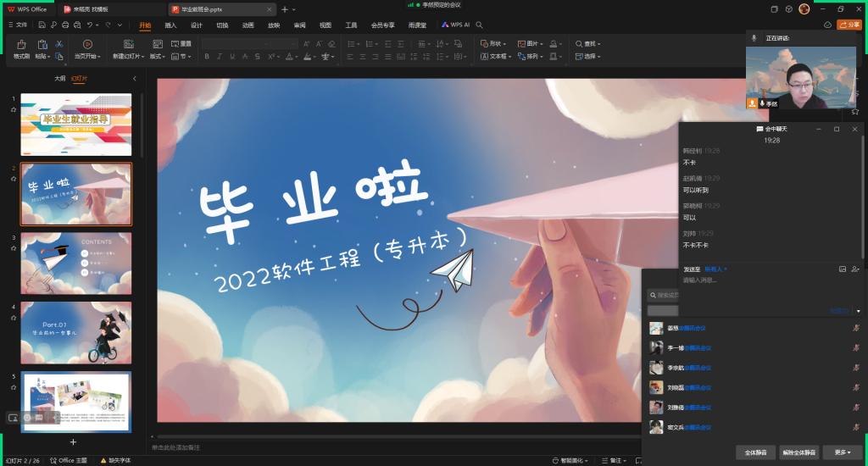Image resolution: width=868 pixels, height=466 pixels.
Task: Add a new slide with plus icon
Action: tap(73, 441)
